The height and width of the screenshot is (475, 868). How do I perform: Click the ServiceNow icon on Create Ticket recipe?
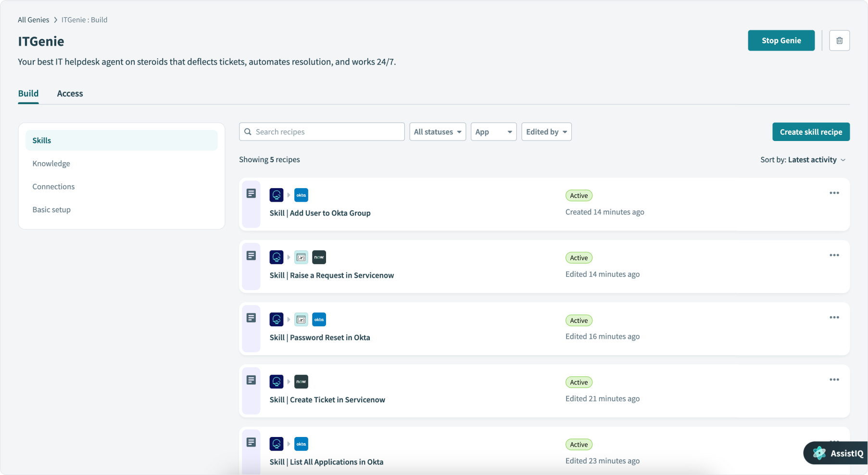pos(301,381)
